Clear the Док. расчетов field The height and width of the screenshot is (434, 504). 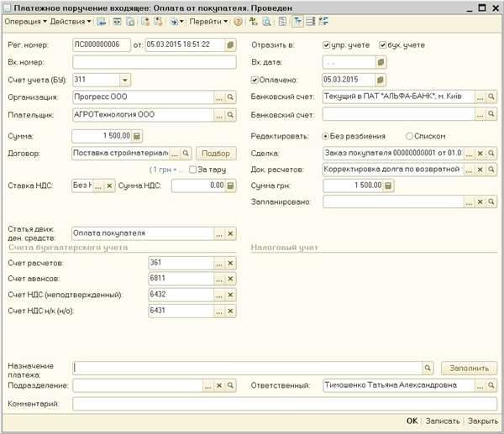click(x=480, y=170)
